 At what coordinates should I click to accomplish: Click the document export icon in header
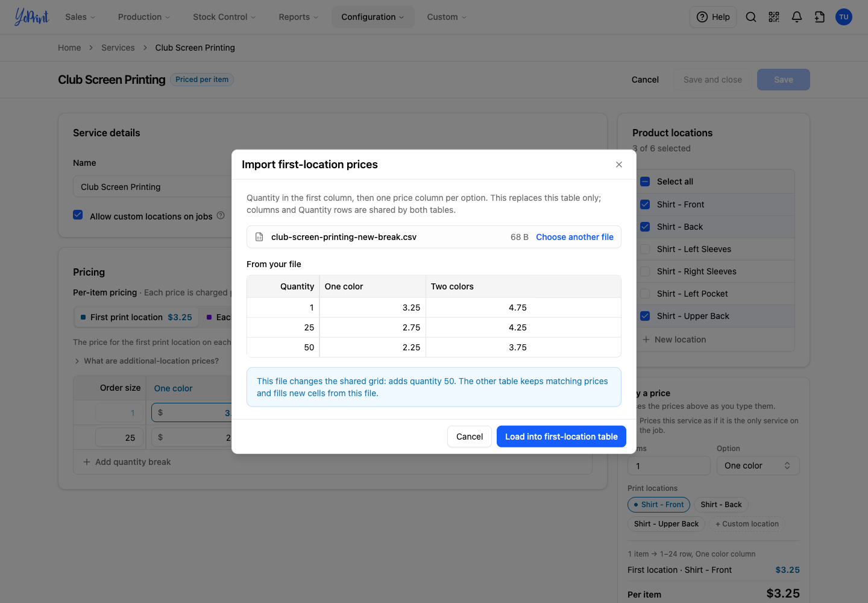820,17
